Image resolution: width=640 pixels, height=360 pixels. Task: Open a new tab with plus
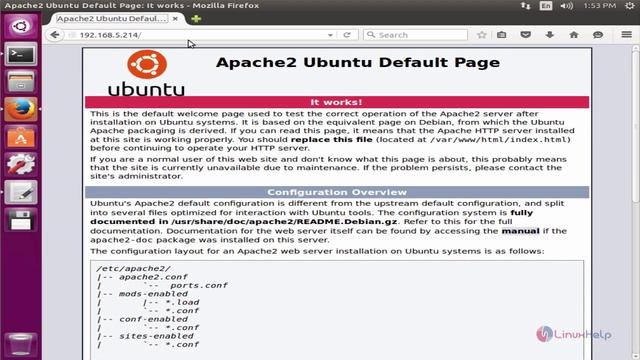point(196,19)
